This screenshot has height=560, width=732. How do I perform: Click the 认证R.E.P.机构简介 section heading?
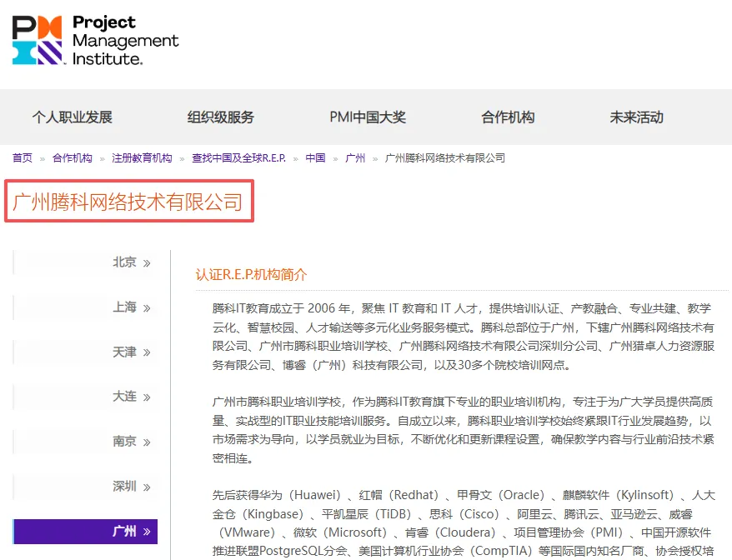click(251, 274)
